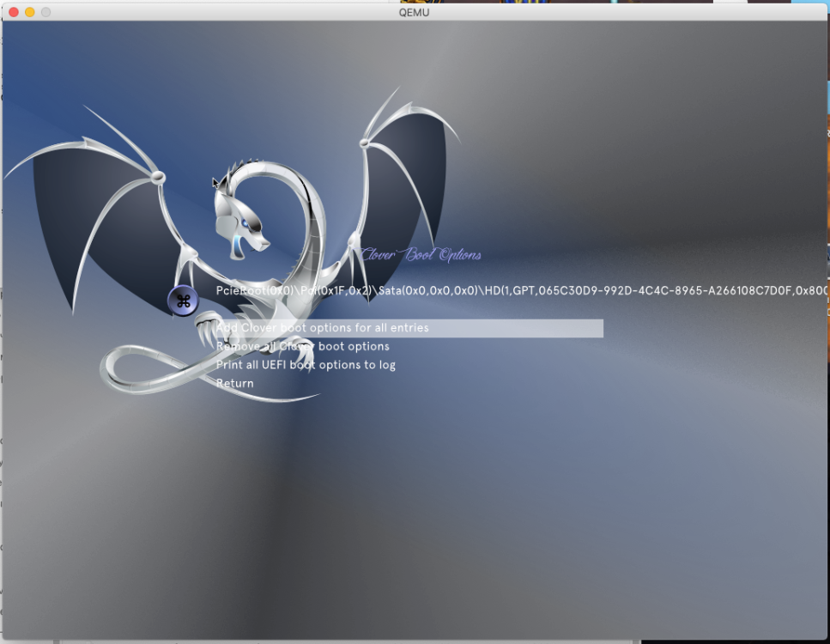Click the QEMU window title text
830x644 pixels.
pyautogui.click(x=414, y=12)
